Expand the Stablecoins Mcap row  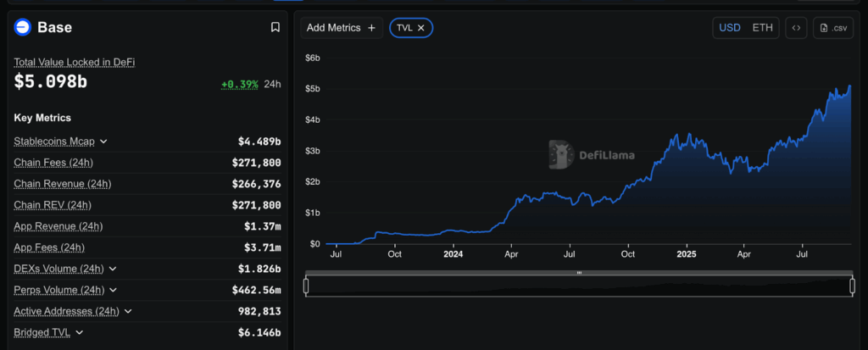coord(103,142)
